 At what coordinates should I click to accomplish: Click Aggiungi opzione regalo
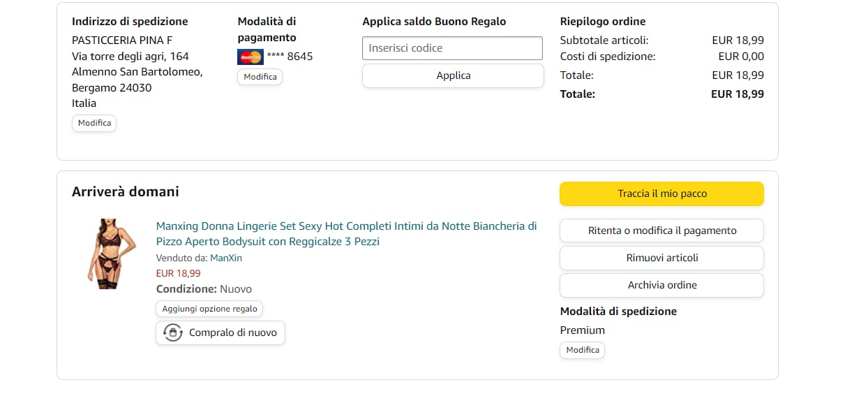tap(209, 309)
